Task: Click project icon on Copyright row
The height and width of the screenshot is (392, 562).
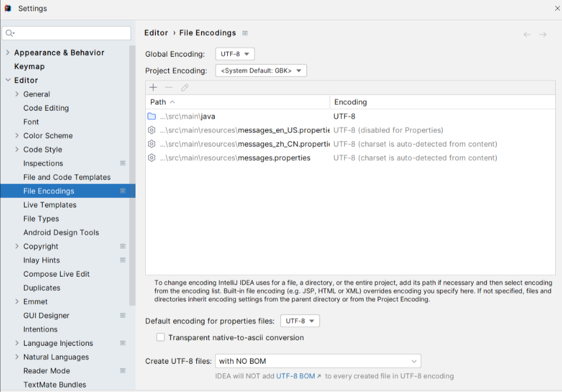Action: pyautogui.click(x=123, y=246)
